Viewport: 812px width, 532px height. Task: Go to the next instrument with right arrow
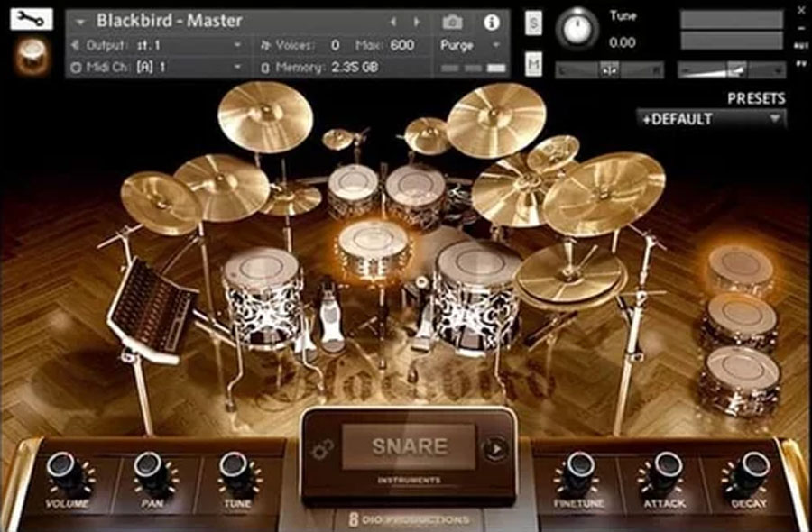416,22
